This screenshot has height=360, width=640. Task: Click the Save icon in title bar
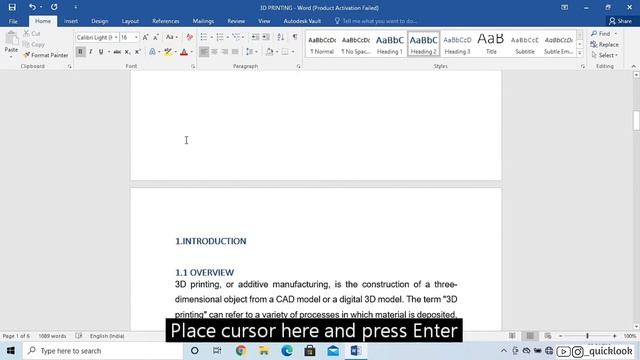point(12,7)
